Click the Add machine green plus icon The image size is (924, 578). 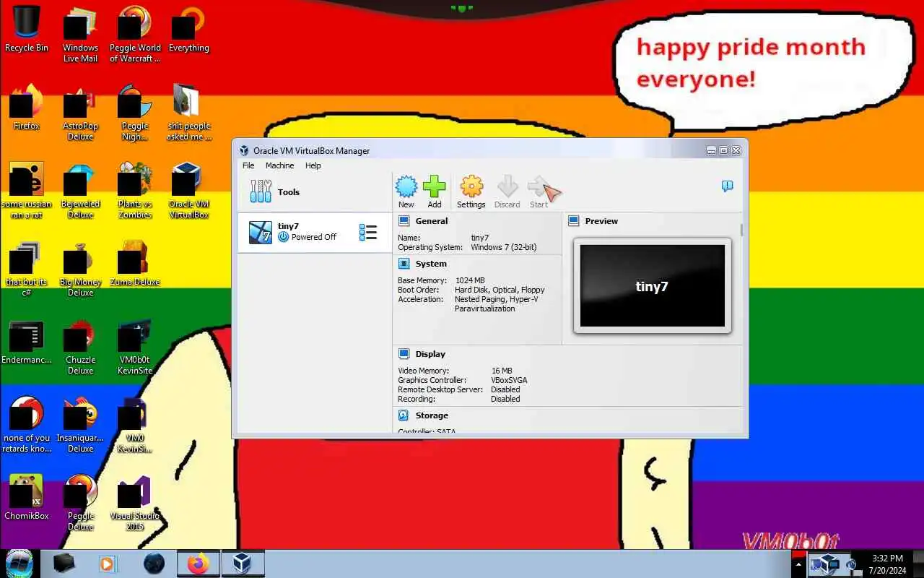434,186
